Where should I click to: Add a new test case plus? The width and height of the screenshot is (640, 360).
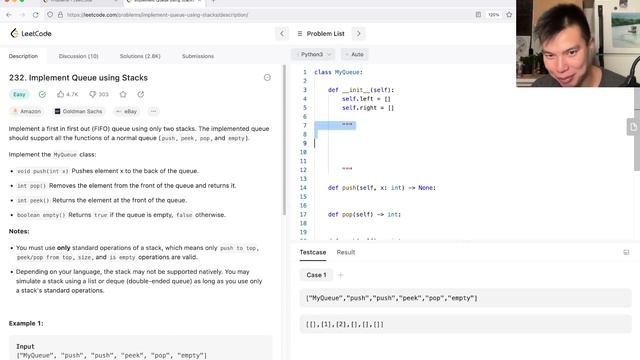pos(340,275)
